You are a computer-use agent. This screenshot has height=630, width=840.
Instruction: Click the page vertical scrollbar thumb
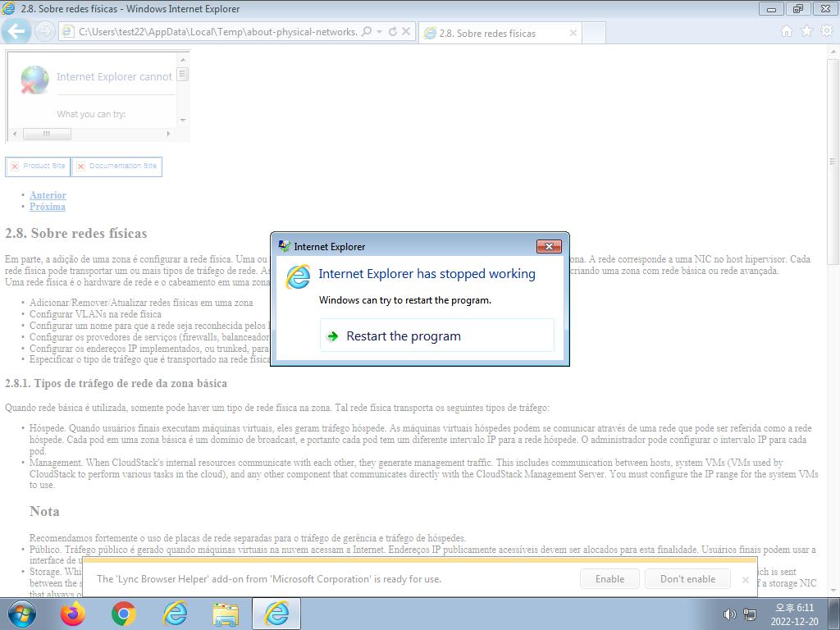click(833, 161)
